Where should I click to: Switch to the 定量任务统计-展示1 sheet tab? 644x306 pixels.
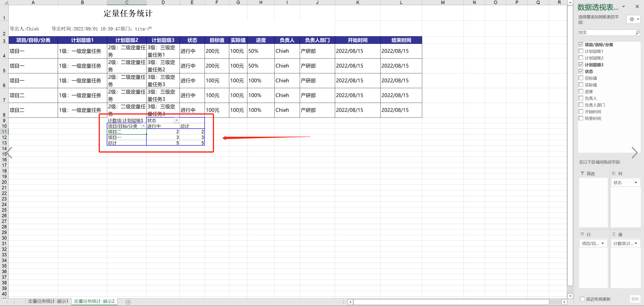(48, 302)
